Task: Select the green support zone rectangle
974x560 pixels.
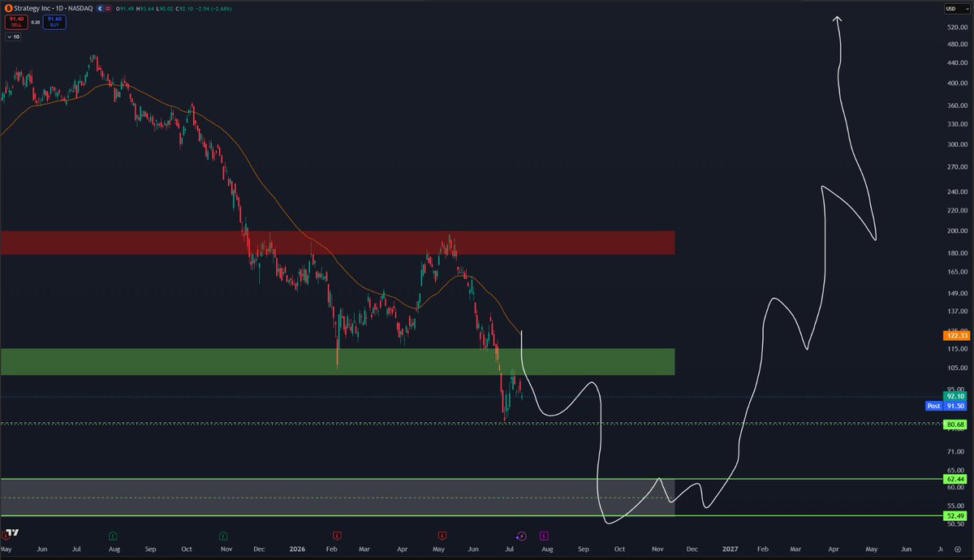Action: coord(338,362)
